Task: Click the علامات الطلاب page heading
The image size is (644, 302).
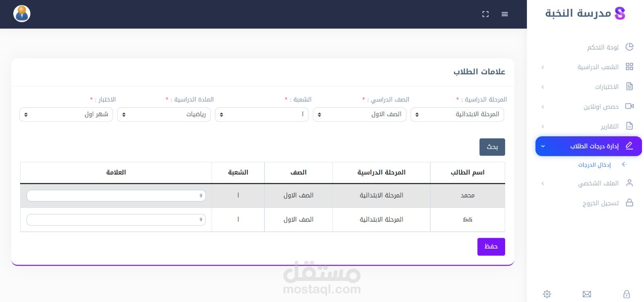Action: [479, 72]
